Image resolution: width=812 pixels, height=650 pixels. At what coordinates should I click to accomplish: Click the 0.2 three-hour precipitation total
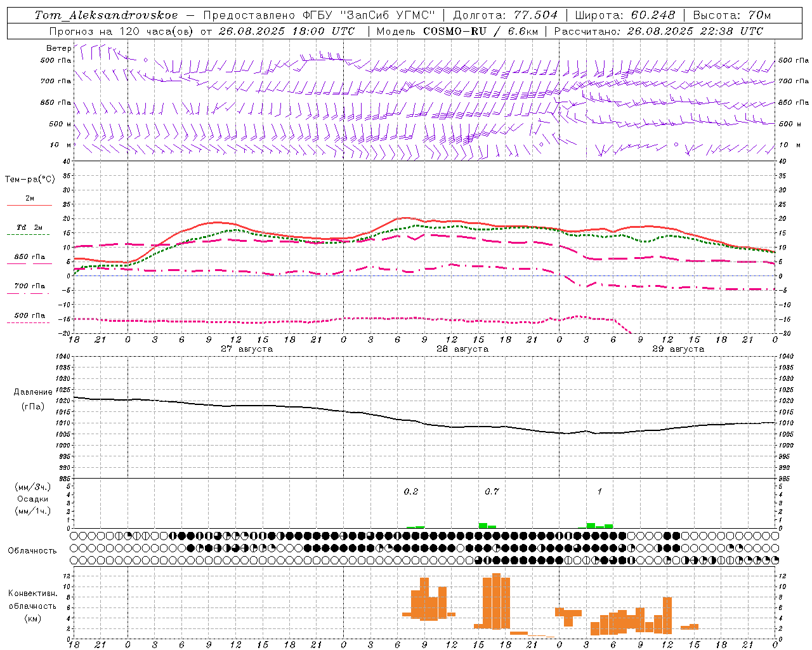tap(411, 491)
